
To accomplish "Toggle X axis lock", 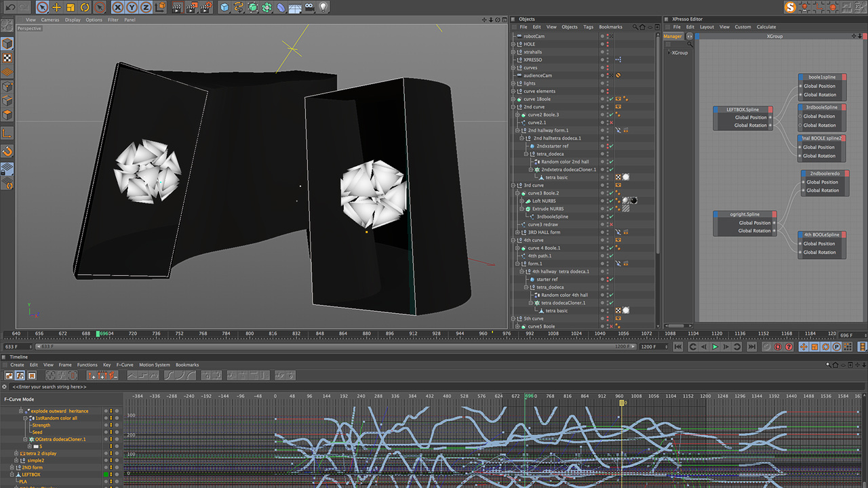I will point(117,7).
